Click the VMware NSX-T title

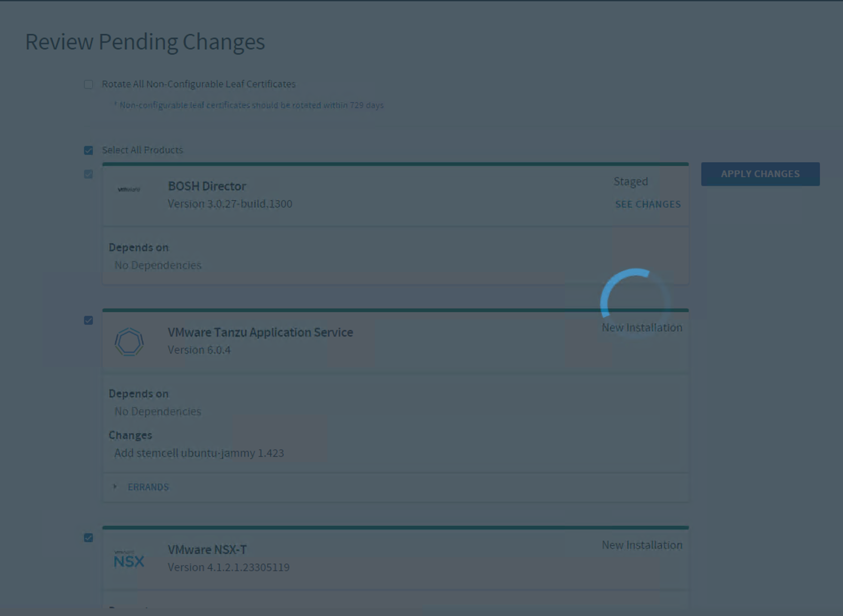pyautogui.click(x=207, y=550)
